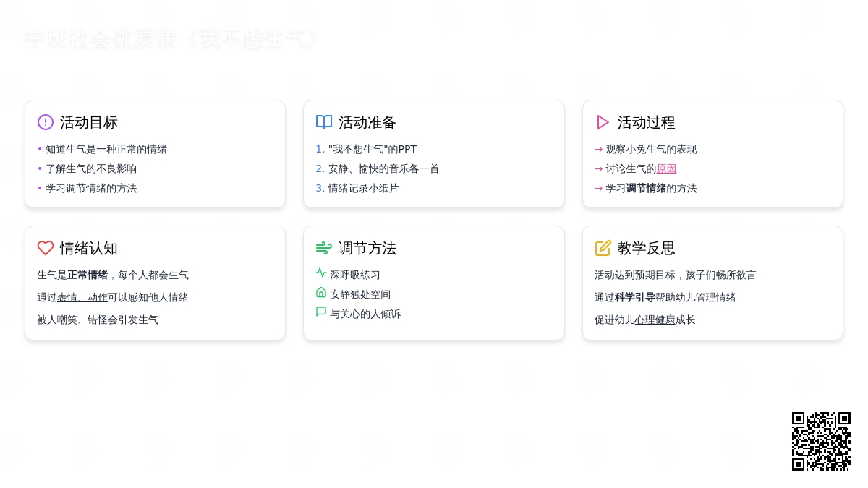Image resolution: width=868 pixels, height=488 pixels.
Task: Click the exclamation circle icon beside 活动目标
Action: 46,122
